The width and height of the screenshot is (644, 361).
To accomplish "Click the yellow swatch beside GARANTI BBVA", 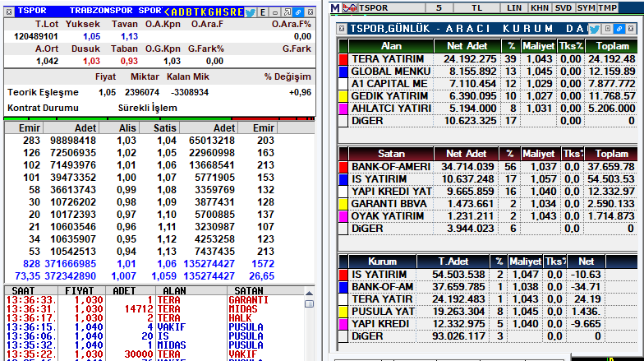I will pyautogui.click(x=343, y=204).
